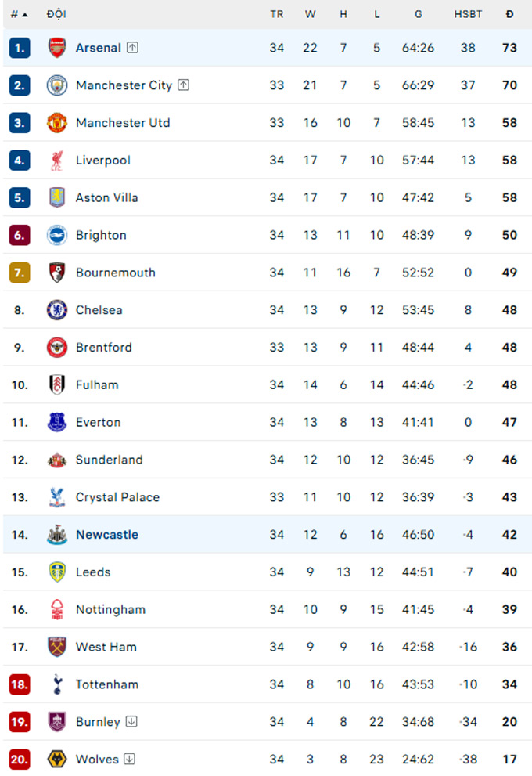Click the Tottenham club crest icon

click(x=57, y=685)
